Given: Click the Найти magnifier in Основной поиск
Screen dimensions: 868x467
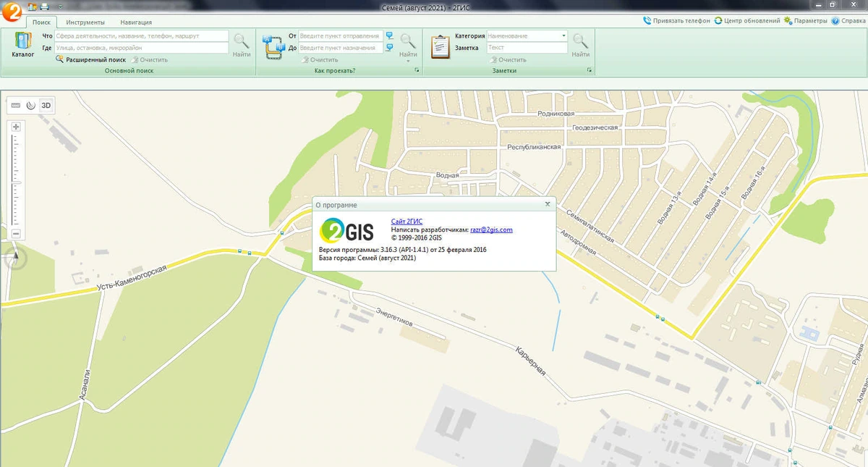Looking at the screenshot, I should (x=242, y=45).
